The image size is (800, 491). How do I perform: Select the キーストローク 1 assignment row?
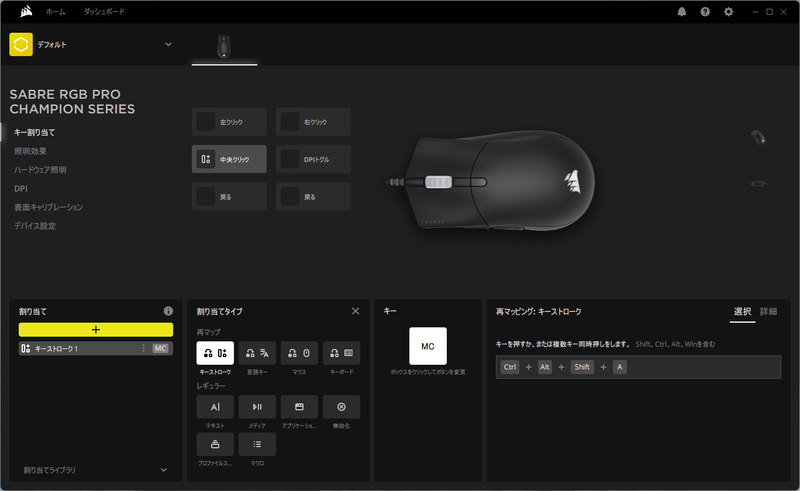[96, 348]
